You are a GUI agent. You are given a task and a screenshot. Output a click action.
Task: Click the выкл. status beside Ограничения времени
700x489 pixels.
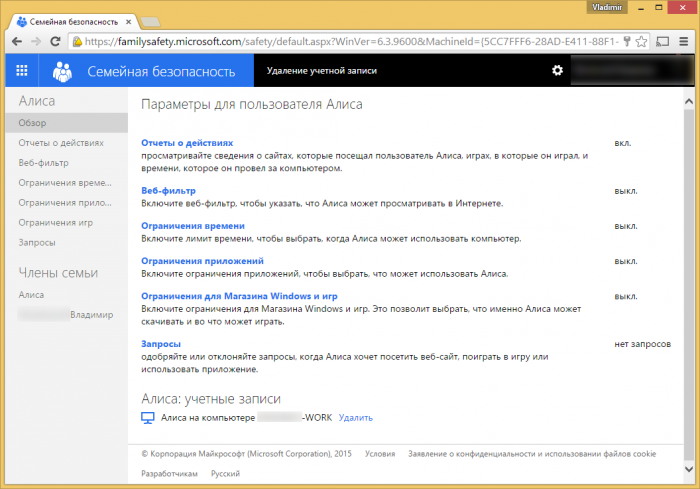coord(625,226)
